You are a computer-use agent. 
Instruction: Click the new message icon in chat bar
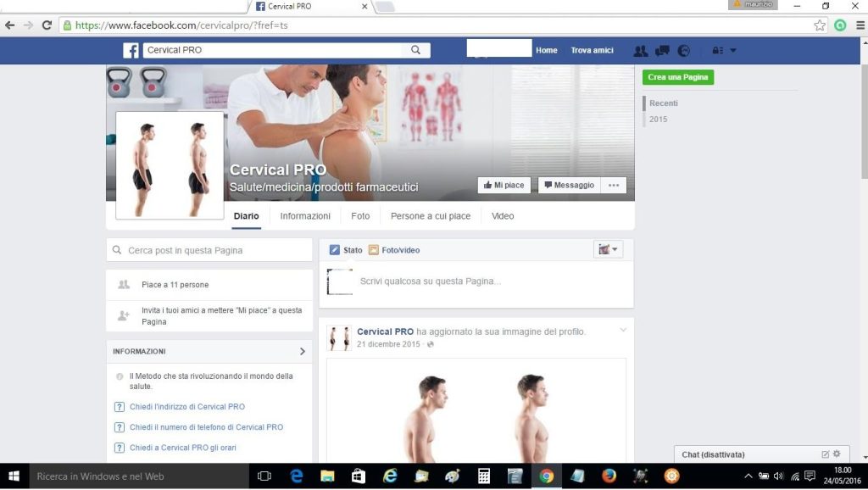click(x=825, y=454)
